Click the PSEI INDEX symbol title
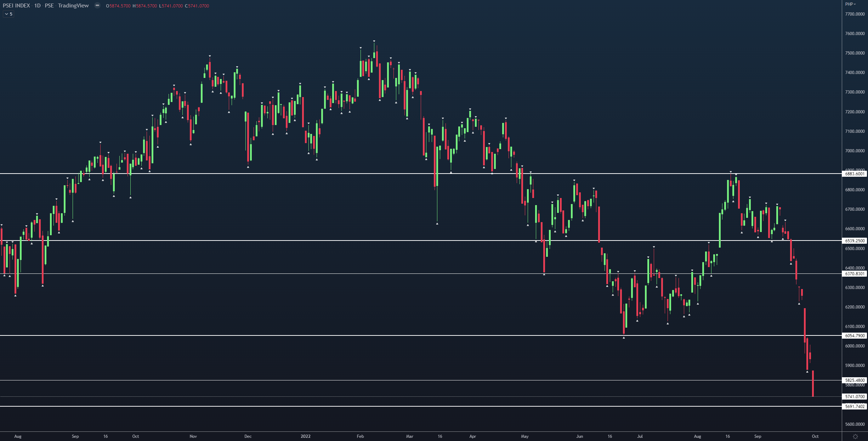Screen dimensions: 868x441 click(x=16, y=6)
